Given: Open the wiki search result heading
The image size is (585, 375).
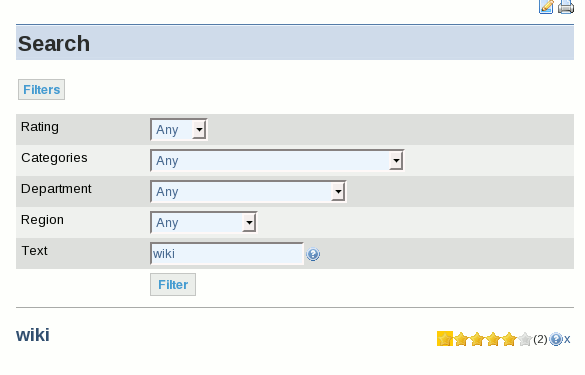Looking at the screenshot, I should tap(32, 335).
